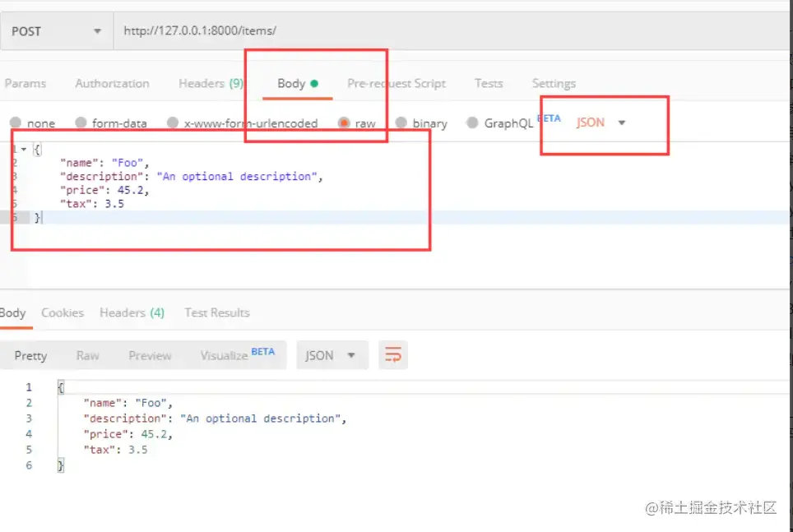Click response line number 6
The height and width of the screenshot is (532, 793).
click(x=29, y=465)
